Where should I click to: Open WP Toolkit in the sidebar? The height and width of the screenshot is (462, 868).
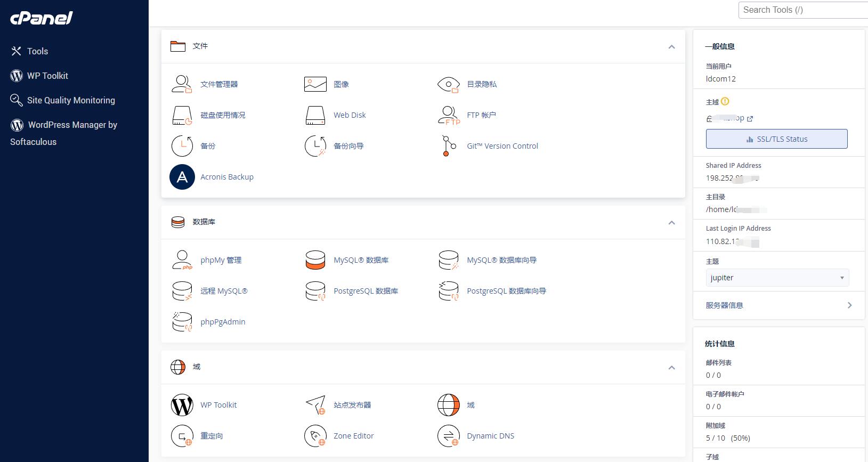coord(39,76)
